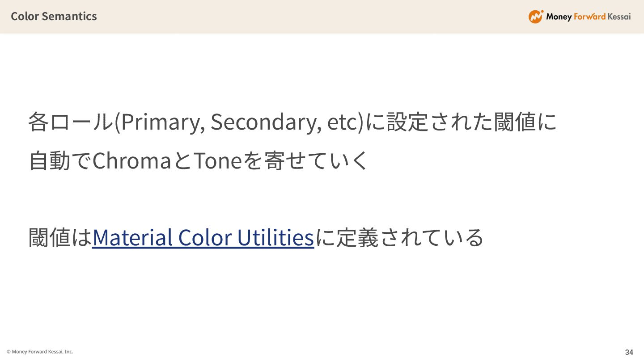Screen dimensions: 644x362
Task: Click the text 各ロール starting the first line
Action: [x=71, y=122]
